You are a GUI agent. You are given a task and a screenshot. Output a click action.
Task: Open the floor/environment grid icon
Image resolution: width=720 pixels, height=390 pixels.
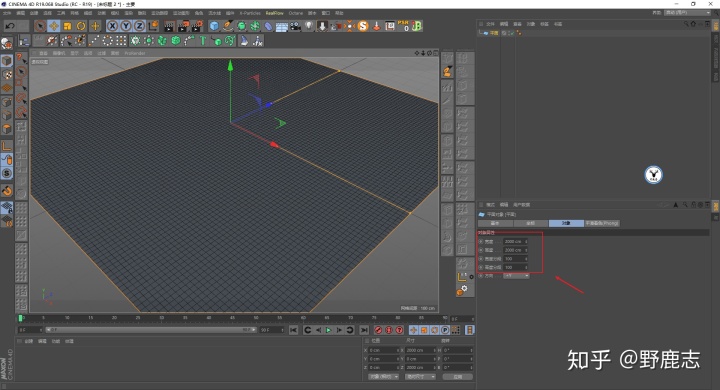(281, 26)
